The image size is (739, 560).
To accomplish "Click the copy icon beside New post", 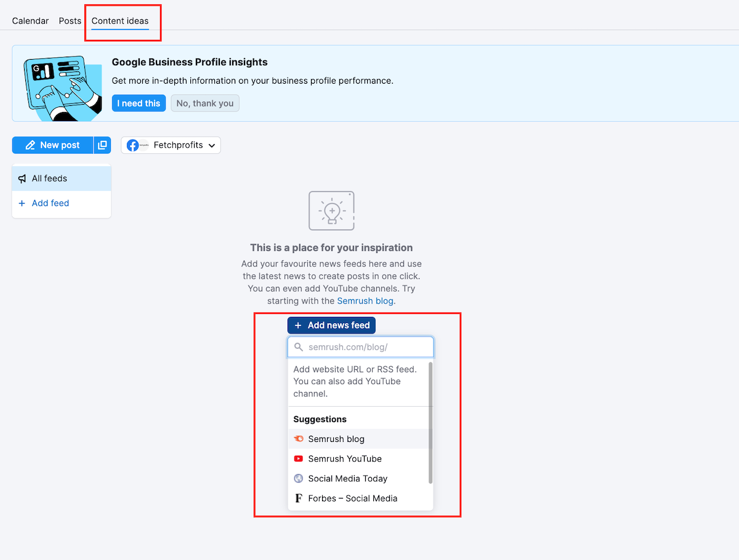I will [102, 145].
